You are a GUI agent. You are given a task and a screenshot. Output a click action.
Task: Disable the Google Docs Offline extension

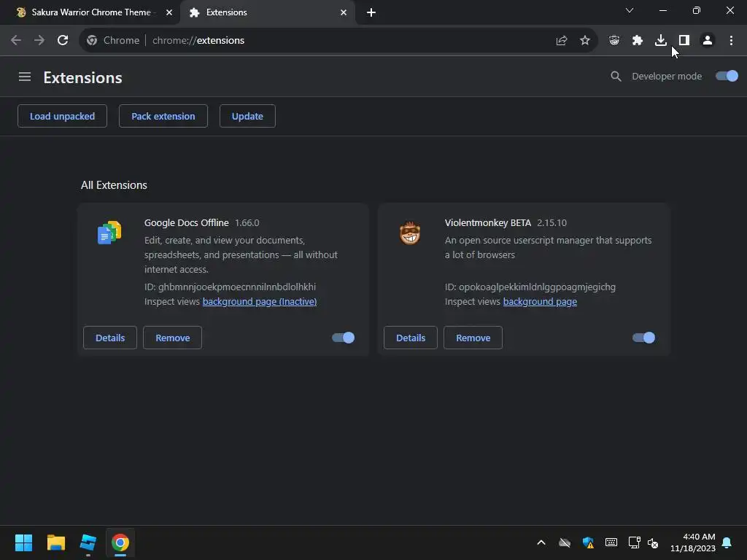point(343,338)
